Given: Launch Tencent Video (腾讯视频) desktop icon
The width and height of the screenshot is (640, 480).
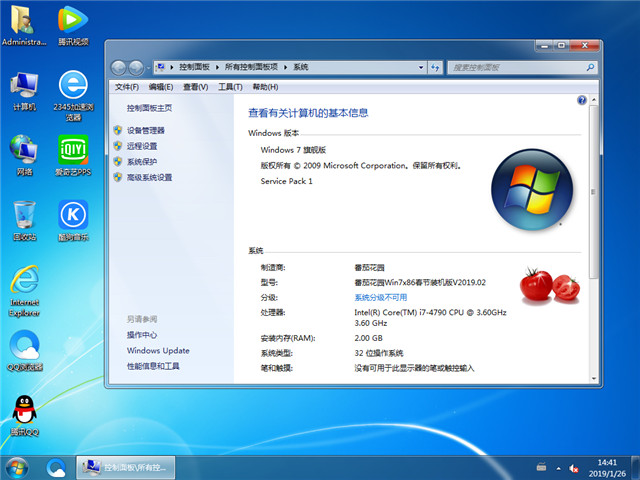Looking at the screenshot, I should [x=73, y=24].
